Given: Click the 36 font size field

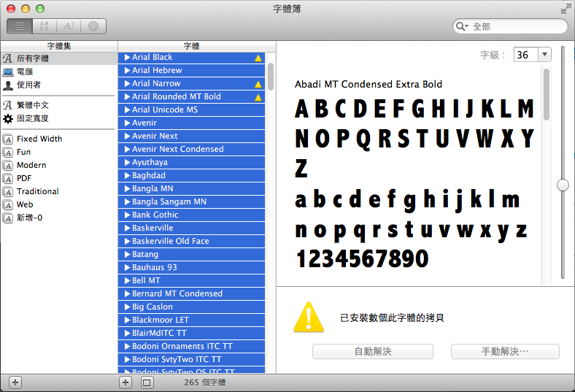Looking at the screenshot, I should (526, 55).
